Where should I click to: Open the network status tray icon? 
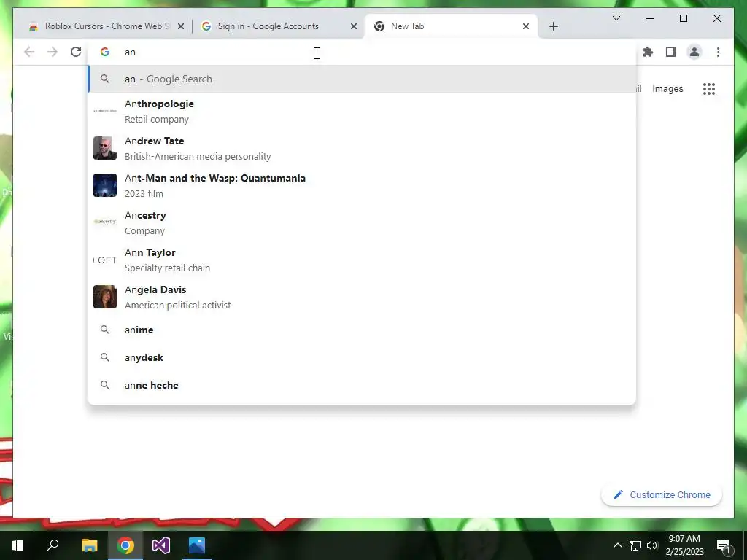coord(635,545)
